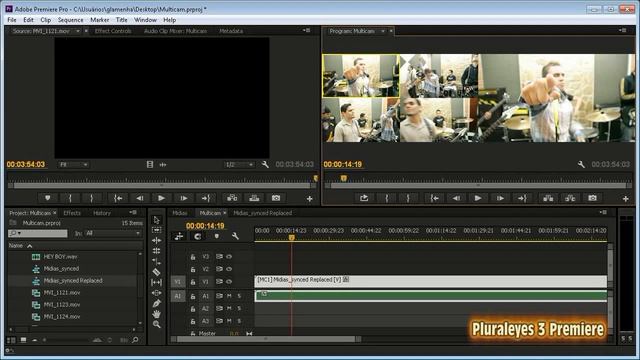Image resolution: width=640 pixels, height=360 pixels.
Task: Open Program monitor button editor plus
Action: [625, 199]
